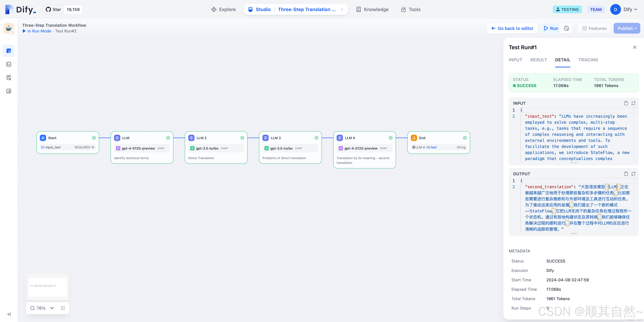This screenshot has width=644, height=322.
Task: Click the run history clock icon
Action: (567, 28)
